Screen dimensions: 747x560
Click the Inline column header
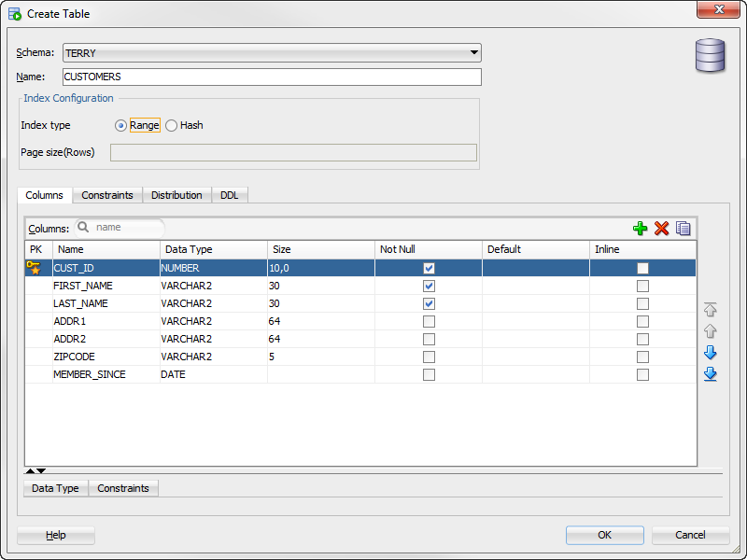coord(642,249)
